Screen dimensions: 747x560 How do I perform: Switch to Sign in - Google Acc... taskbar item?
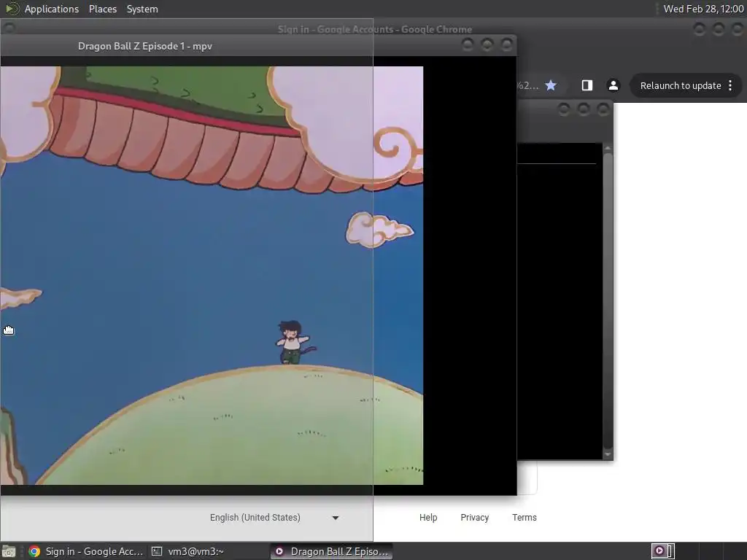86,551
